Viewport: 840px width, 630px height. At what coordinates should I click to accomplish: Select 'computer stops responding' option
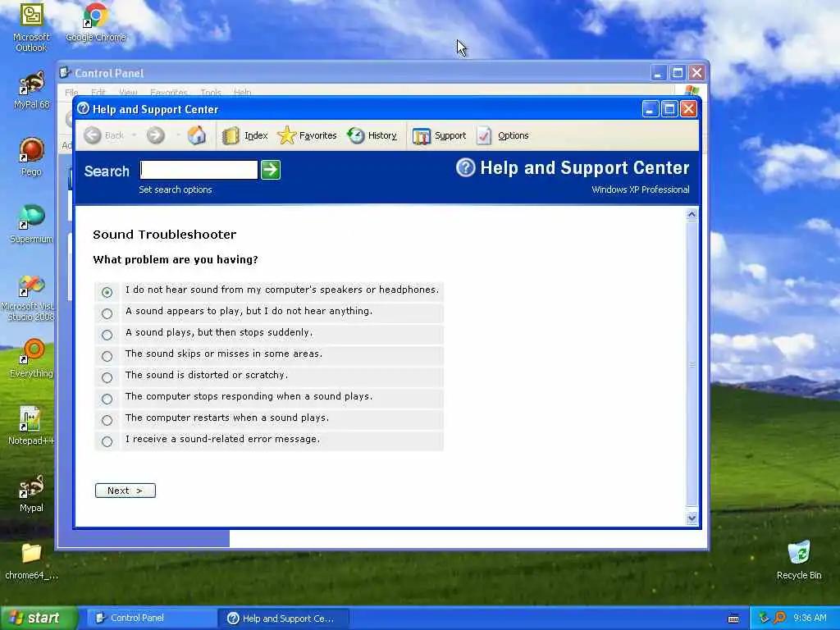(107, 399)
